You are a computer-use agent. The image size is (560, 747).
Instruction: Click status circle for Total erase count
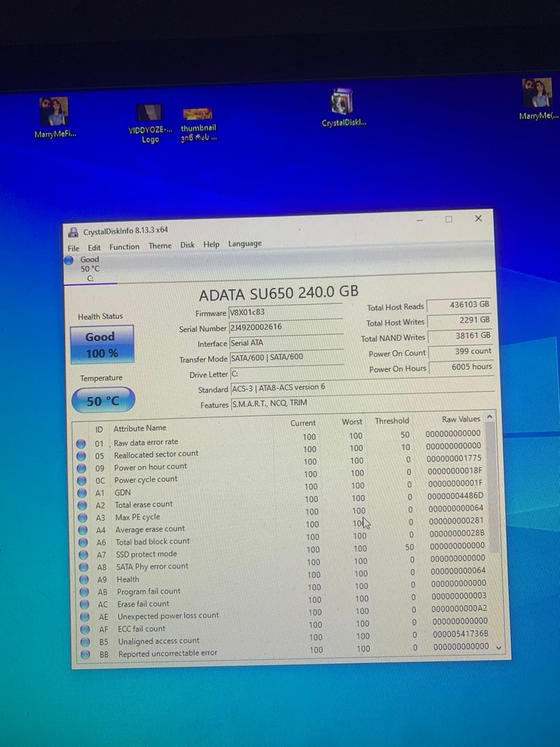pos(82,506)
